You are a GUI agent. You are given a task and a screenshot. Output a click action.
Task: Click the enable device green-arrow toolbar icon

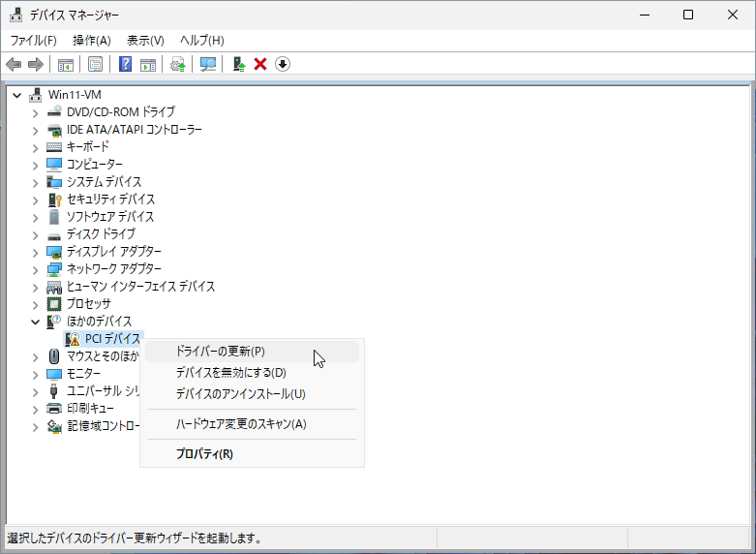point(239,64)
